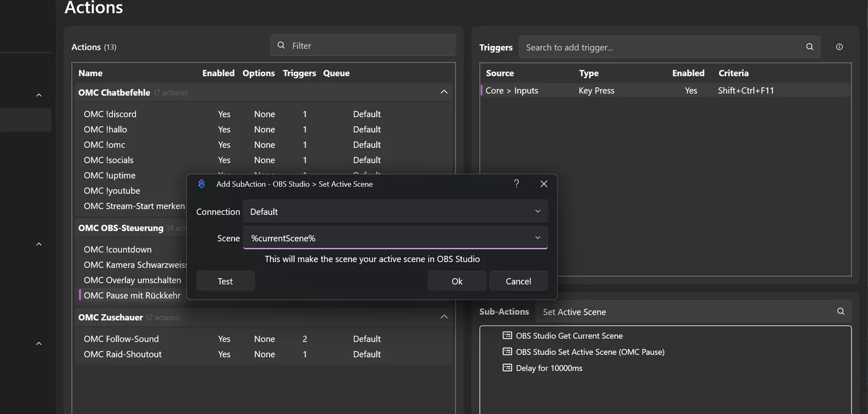
Task: Click the Streamer.bot logo in the dialog title
Action: click(201, 184)
